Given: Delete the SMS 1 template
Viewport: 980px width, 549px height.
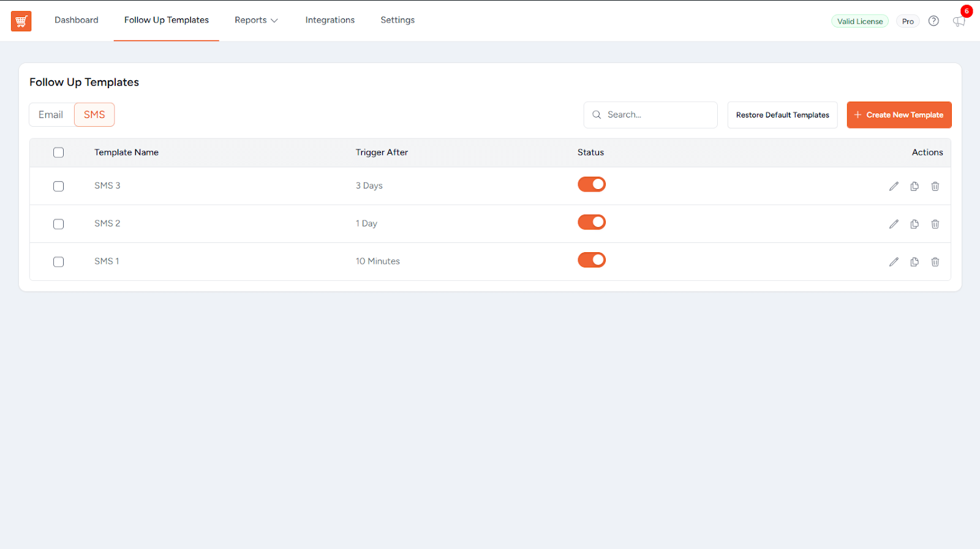Looking at the screenshot, I should [935, 262].
